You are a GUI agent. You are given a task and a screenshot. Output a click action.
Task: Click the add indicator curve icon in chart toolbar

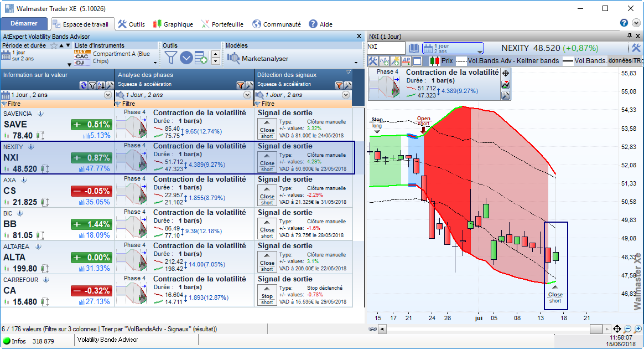384,61
